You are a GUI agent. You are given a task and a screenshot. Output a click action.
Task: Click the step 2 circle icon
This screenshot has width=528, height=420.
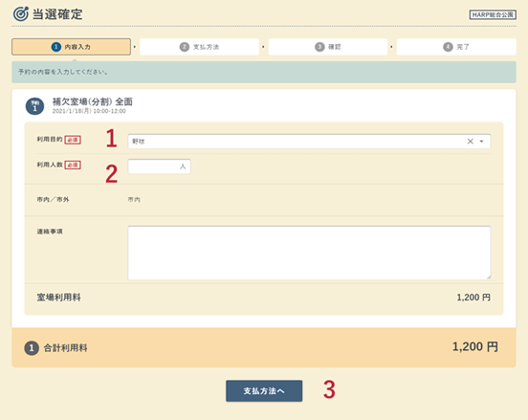coord(185,47)
